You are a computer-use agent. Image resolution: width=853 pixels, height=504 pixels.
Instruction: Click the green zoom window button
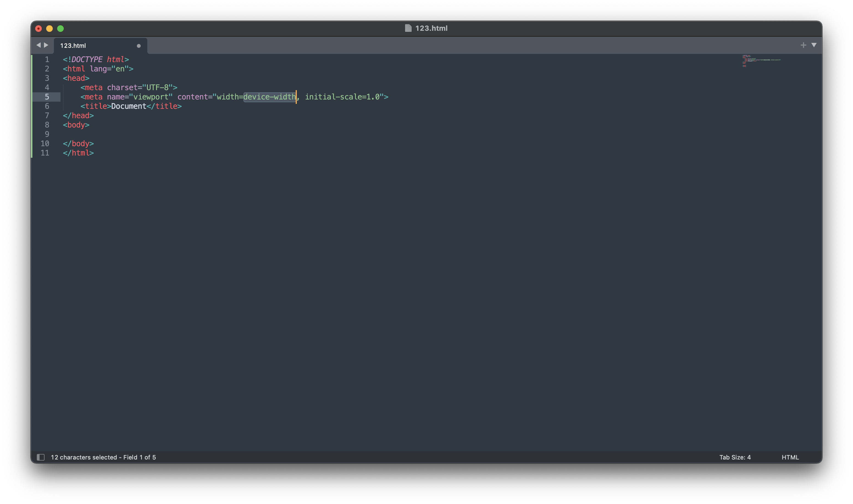pyautogui.click(x=60, y=29)
